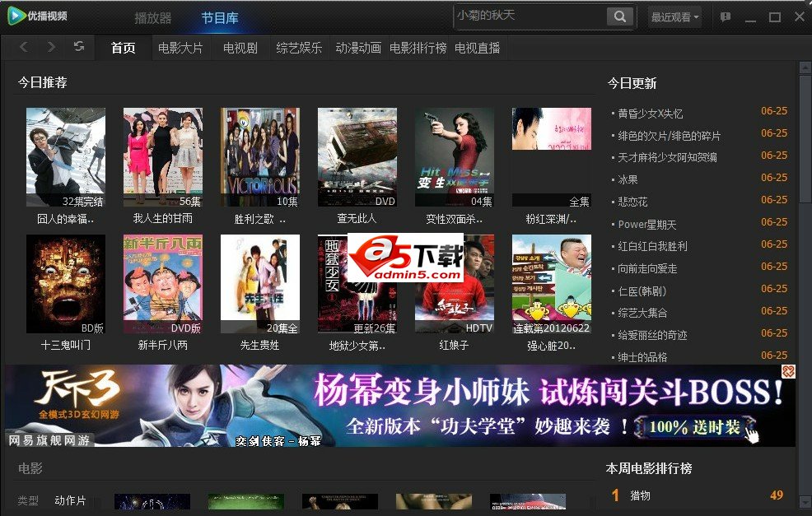Open the 最近观看 dropdown
Image resolution: width=812 pixels, height=516 pixels.
pyautogui.click(x=674, y=17)
